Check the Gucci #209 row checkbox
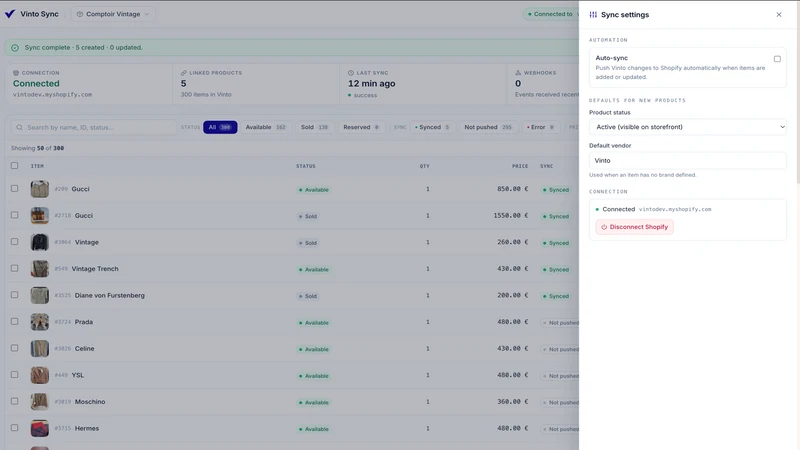Image resolution: width=800 pixels, height=450 pixels. (14, 188)
